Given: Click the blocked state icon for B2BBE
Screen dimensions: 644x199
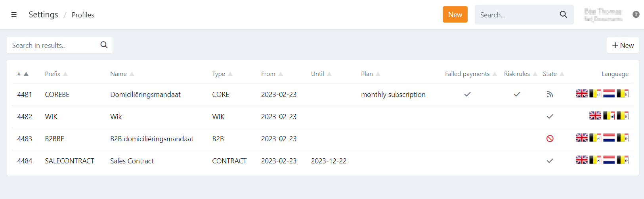Looking at the screenshot, I should (x=550, y=139).
